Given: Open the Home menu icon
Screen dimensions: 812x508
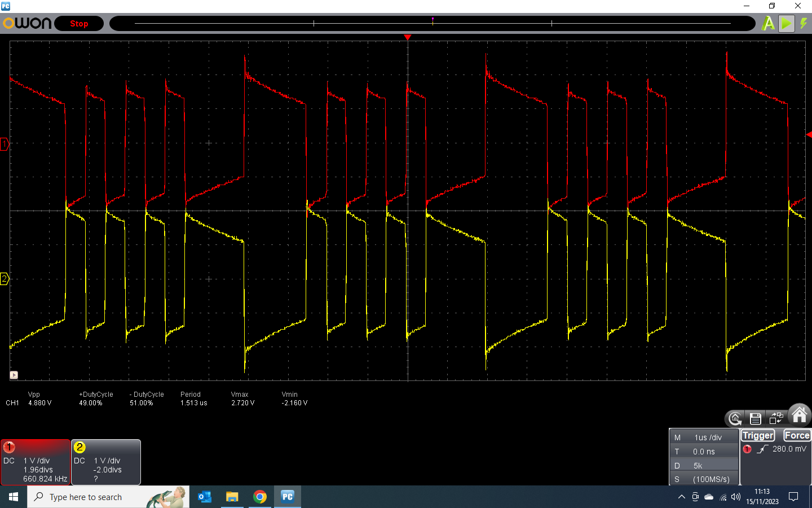Looking at the screenshot, I should (x=799, y=415).
